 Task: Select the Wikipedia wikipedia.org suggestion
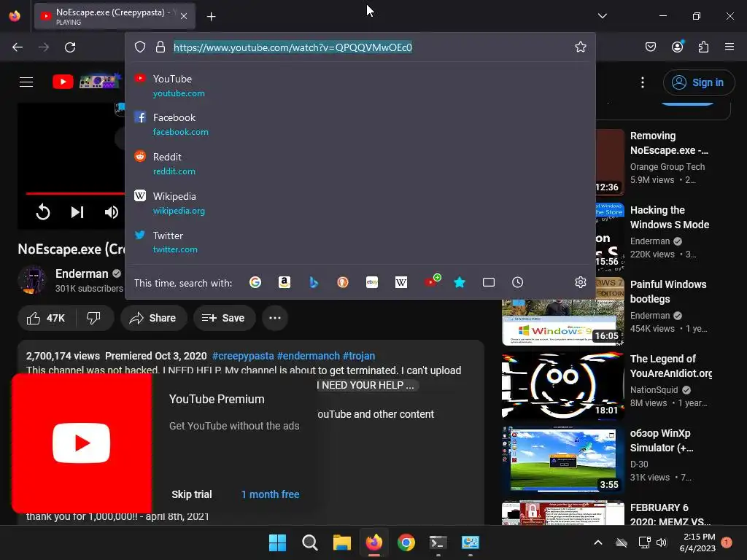(x=360, y=203)
